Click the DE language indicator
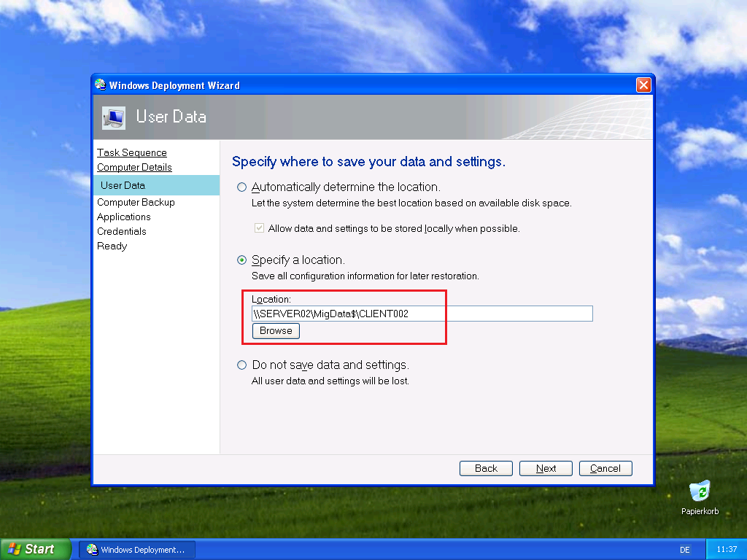This screenshot has height=560, width=747. tap(684, 550)
